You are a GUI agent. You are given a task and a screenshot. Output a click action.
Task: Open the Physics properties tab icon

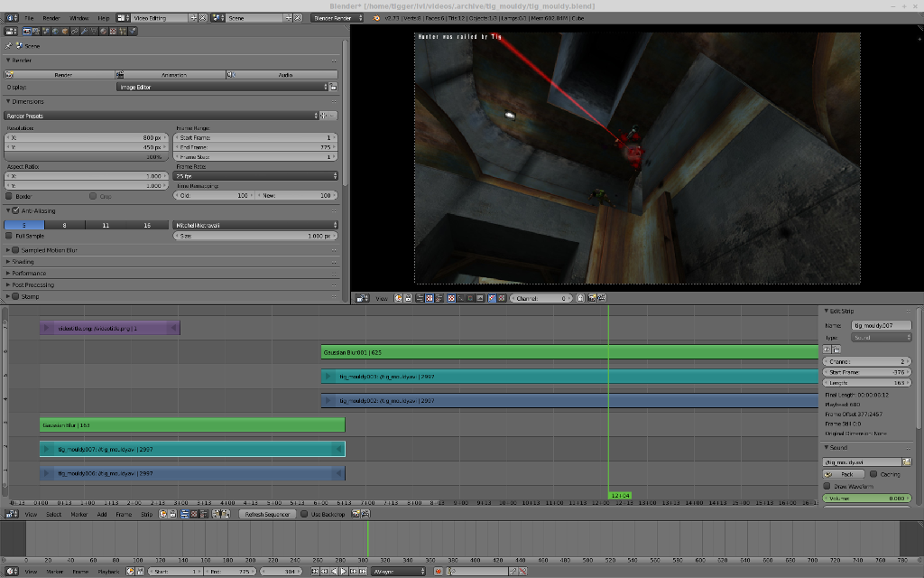(133, 32)
